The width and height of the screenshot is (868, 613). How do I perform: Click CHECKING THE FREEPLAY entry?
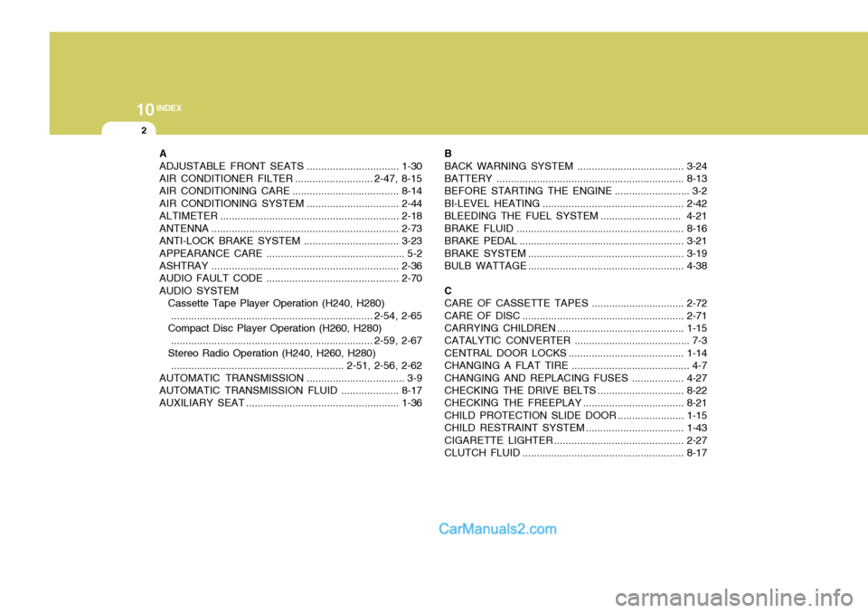(576, 403)
